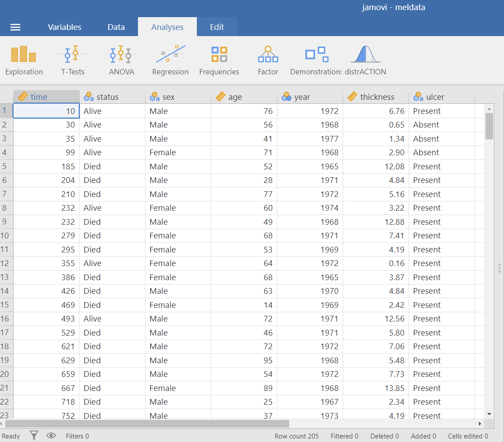
Task: Open the Exploration analysis menu
Action: (x=24, y=60)
